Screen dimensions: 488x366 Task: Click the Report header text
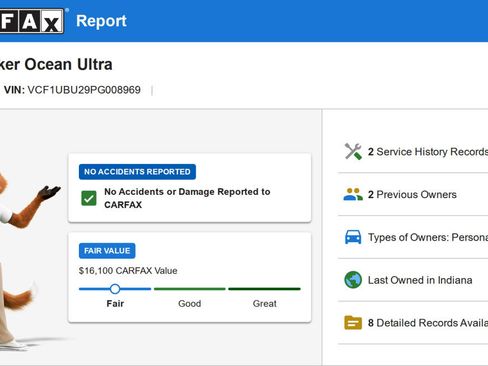[x=101, y=21]
